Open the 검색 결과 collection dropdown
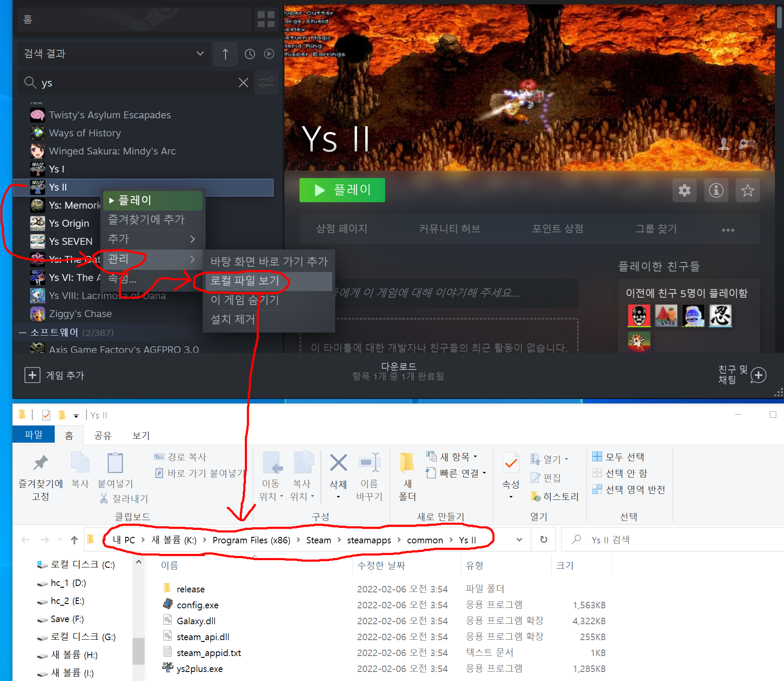The width and height of the screenshot is (784, 681). coord(114,54)
